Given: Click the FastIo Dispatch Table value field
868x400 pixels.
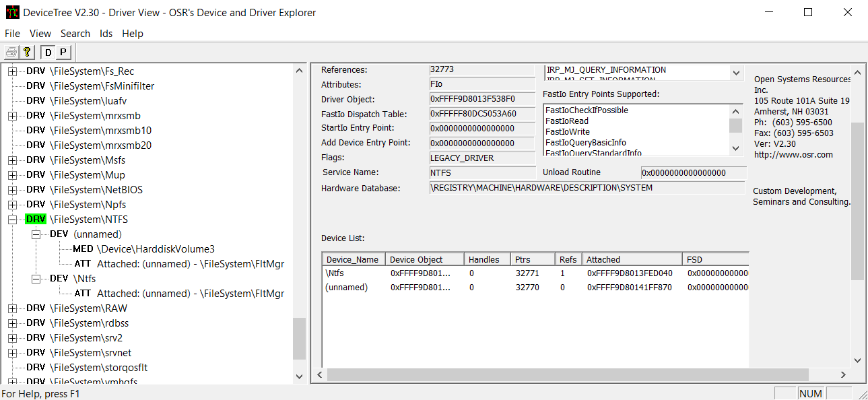Looking at the screenshot, I should [482, 114].
